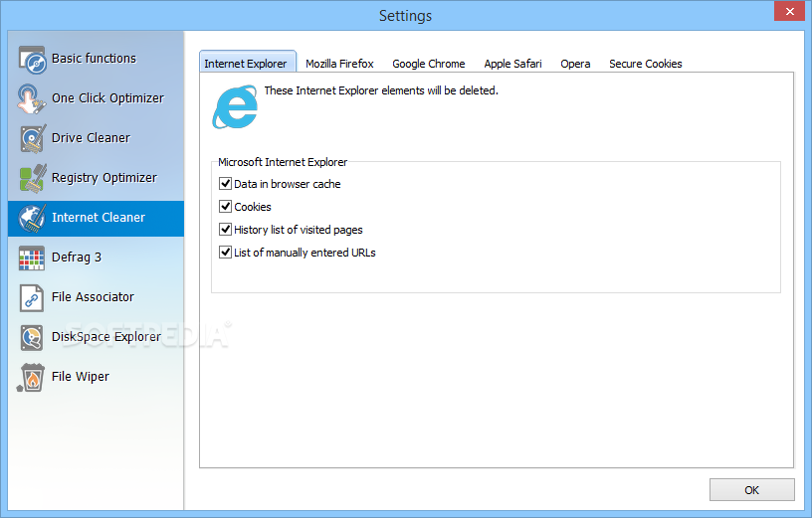The height and width of the screenshot is (518, 812).
Task: Click the File Associator link icon
Action: (x=32, y=297)
